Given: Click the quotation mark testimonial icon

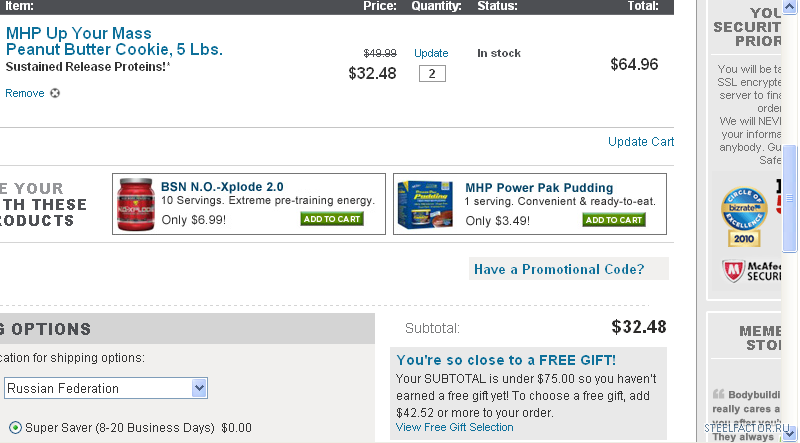Looking at the screenshot, I should (x=718, y=393).
